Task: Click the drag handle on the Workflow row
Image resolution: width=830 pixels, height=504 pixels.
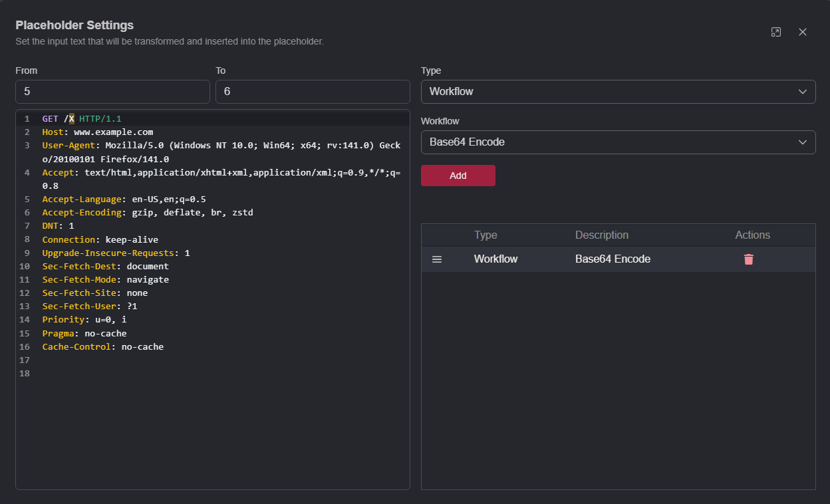Action: [x=437, y=259]
